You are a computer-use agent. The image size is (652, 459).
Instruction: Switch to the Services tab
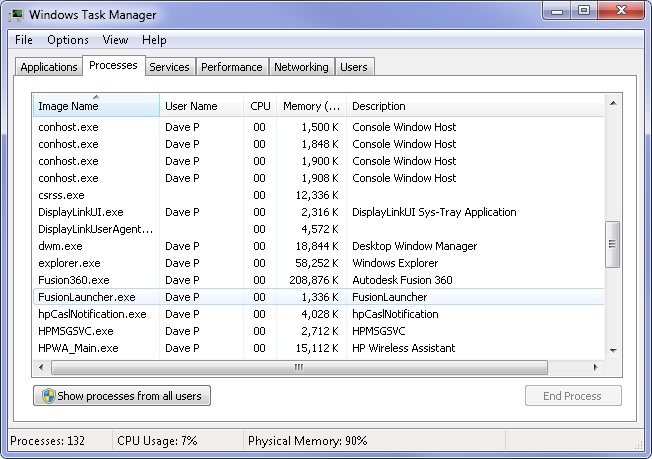pos(169,67)
